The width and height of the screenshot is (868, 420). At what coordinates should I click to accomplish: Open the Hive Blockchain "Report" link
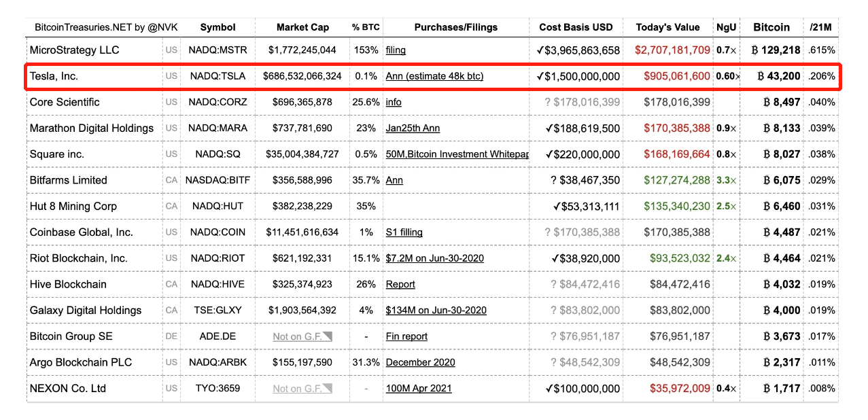pos(400,285)
